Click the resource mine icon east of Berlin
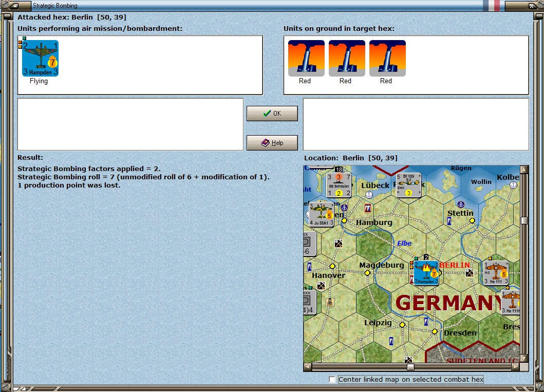 click(x=470, y=273)
